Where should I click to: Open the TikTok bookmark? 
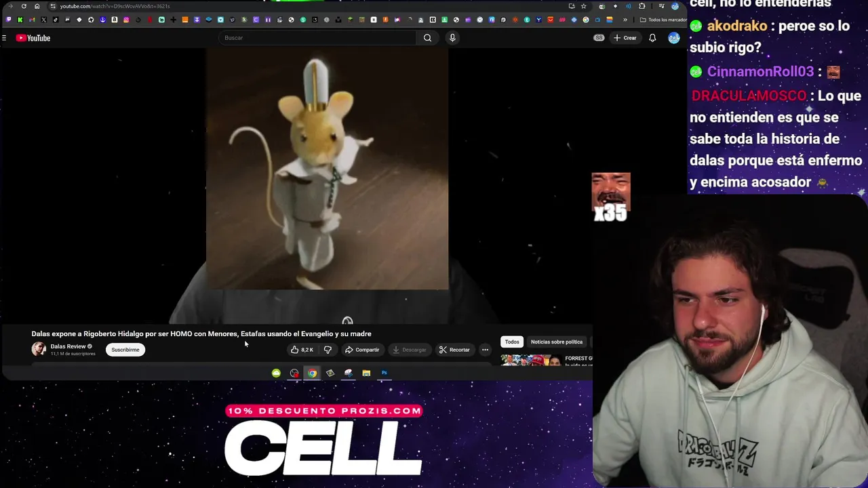click(56, 20)
